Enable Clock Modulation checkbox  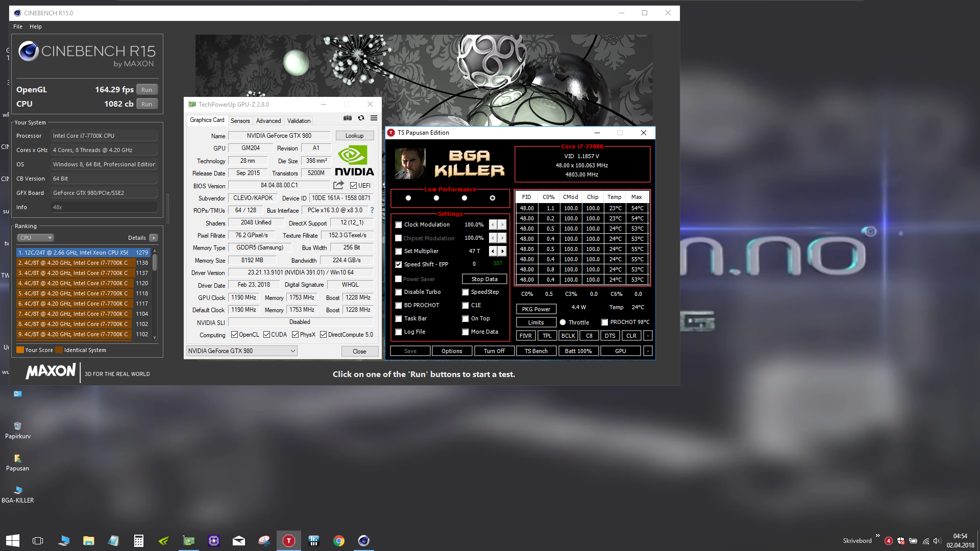(x=399, y=224)
